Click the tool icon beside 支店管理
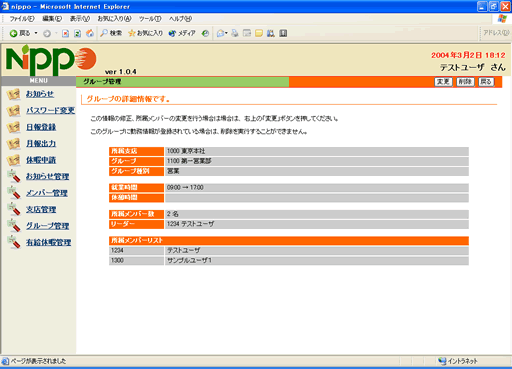The width and height of the screenshot is (512, 369). pos(14,209)
